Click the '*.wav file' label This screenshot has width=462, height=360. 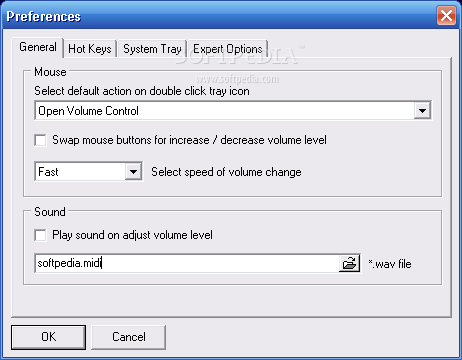[x=390, y=264]
